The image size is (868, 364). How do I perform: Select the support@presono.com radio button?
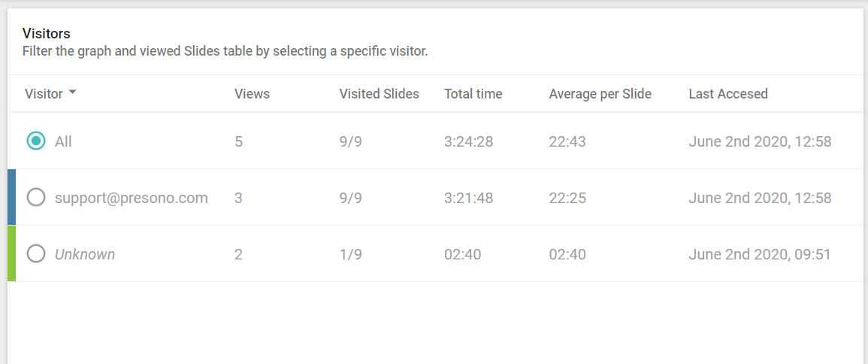pyautogui.click(x=36, y=198)
